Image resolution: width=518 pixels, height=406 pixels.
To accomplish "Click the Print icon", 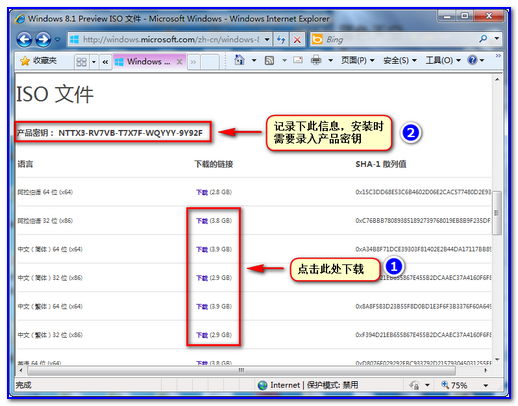I will coord(316,60).
